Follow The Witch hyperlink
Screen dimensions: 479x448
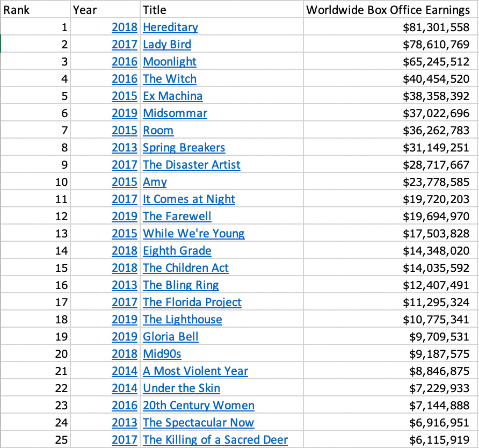click(x=170, y=79)
